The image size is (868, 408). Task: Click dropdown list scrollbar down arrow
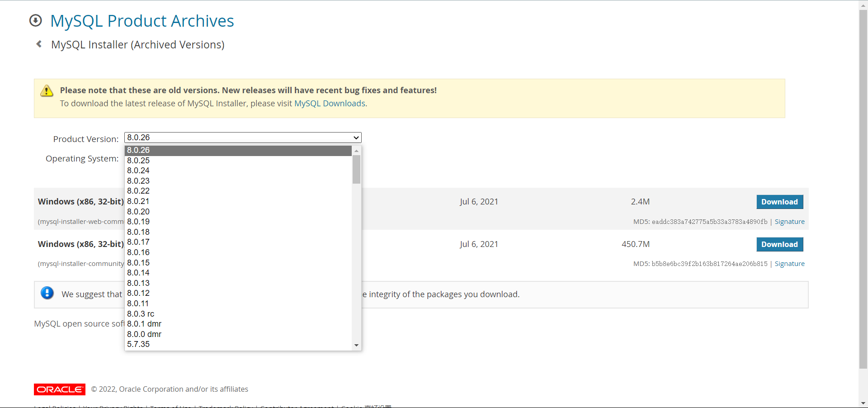point(356,345)
